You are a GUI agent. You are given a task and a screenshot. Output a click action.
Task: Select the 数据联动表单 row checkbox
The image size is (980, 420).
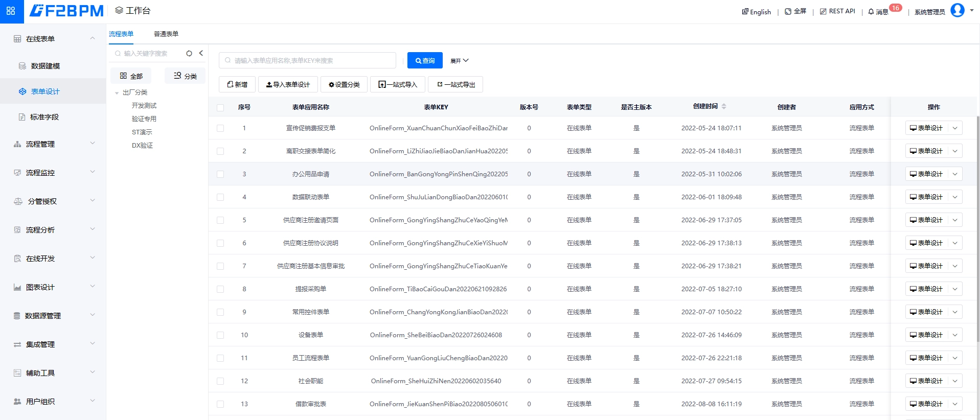click(x=220, y=197)
